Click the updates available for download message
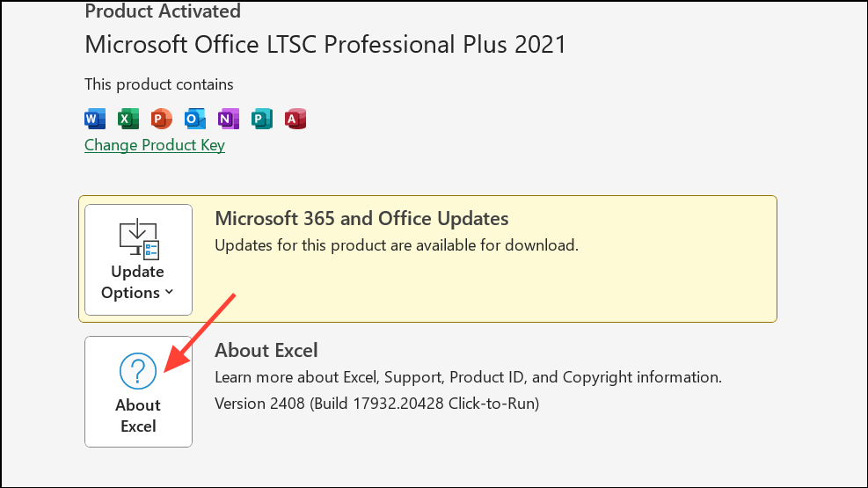Image resolution: width=868 pixels, height=488 pixels. (397, 245)
